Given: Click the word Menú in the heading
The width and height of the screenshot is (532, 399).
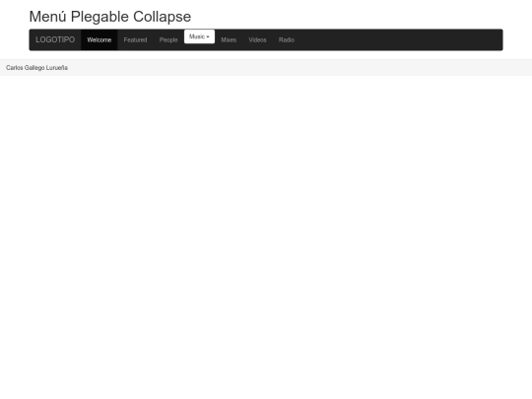Looking at the screenshot, I should click(x=48, y=17).
